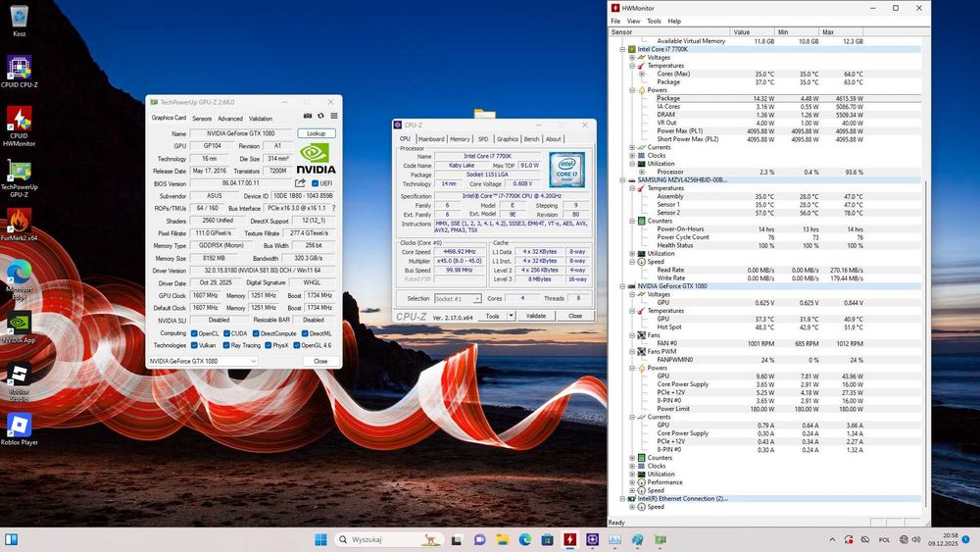The image size is (980, 552).
Task: Toggle the DirectCompute checkbox
Action: pyautogui.click(x=256, y=333)
